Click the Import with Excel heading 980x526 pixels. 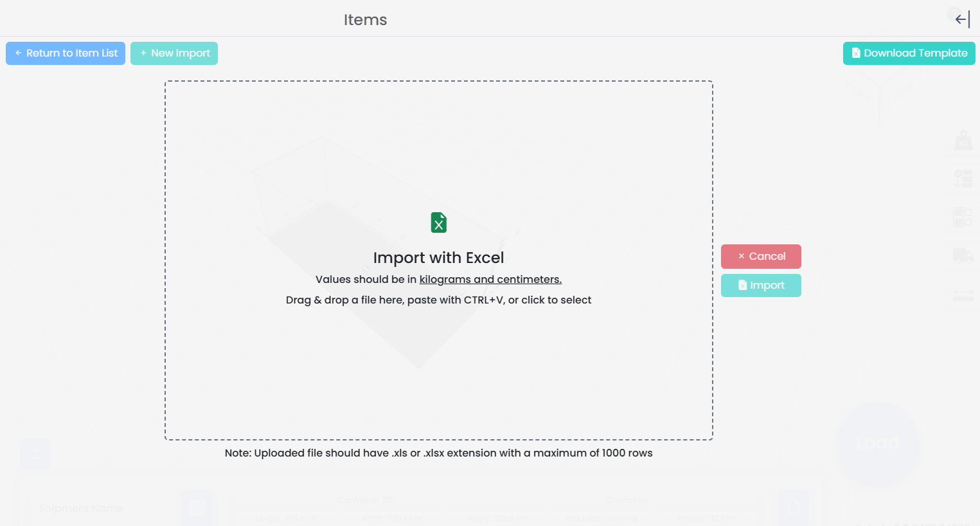click(438, 258)
